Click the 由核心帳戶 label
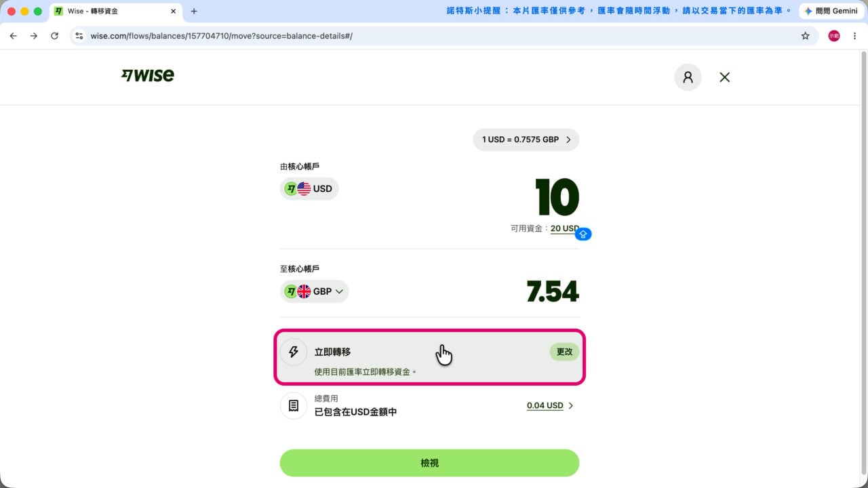The image size is (868, 488). click(x=300, y=166)
